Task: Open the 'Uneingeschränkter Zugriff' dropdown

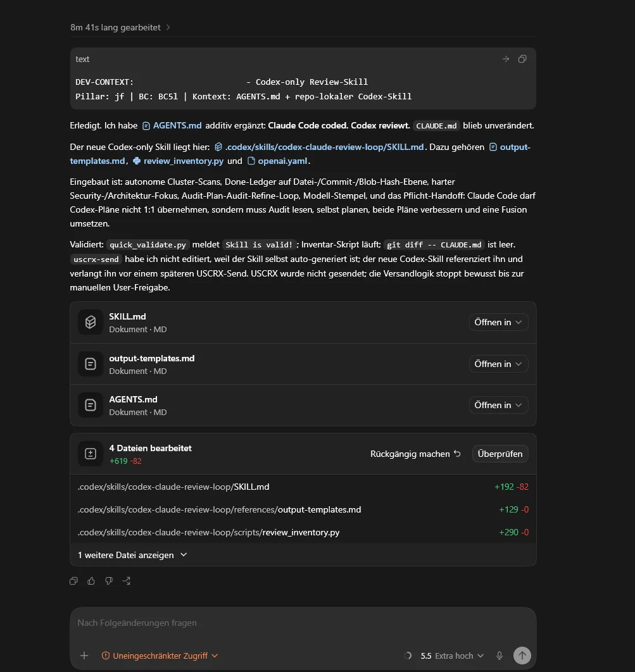Action: coord(160,656)
